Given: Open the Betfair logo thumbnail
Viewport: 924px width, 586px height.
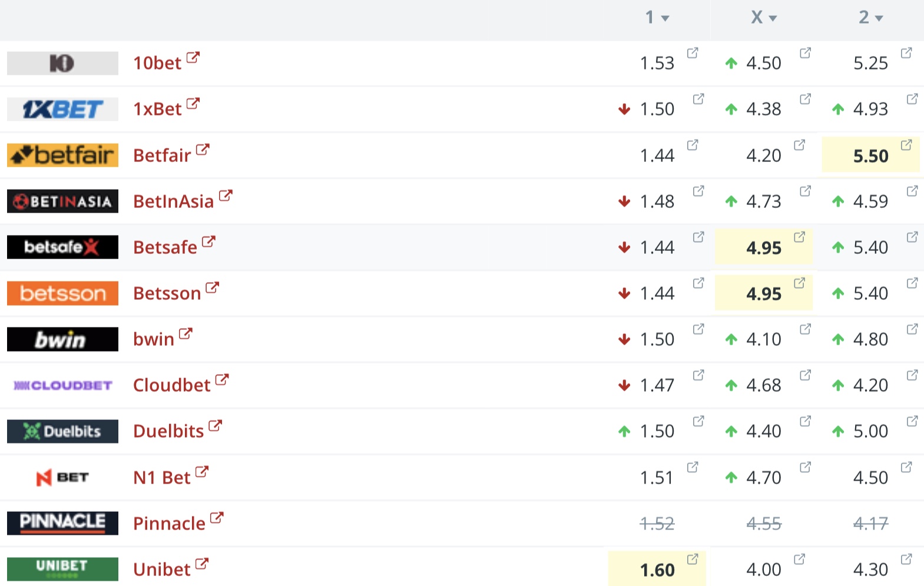Looking at the screenshot, I should pos(62,155).
